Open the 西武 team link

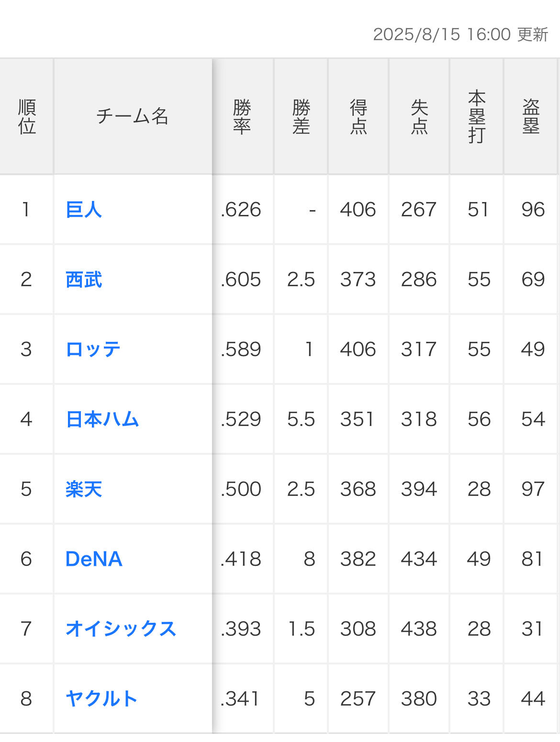click(x=84, y=280)
